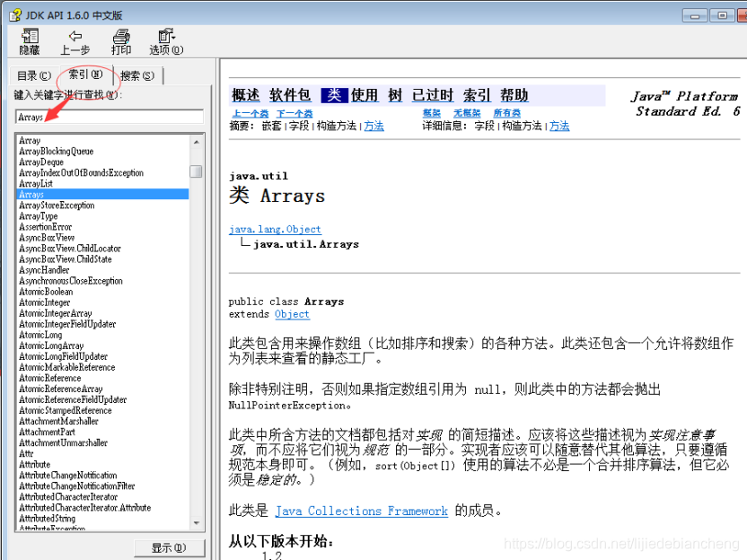Switch to the 索引 (Index) tab

click(x=85, y=74)
